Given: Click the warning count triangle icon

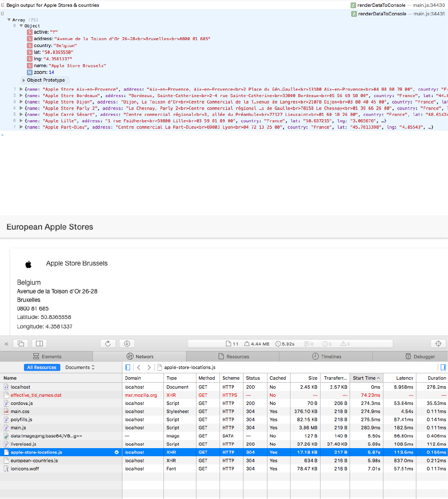Looking at the screenshot, I should coord(345,344).
